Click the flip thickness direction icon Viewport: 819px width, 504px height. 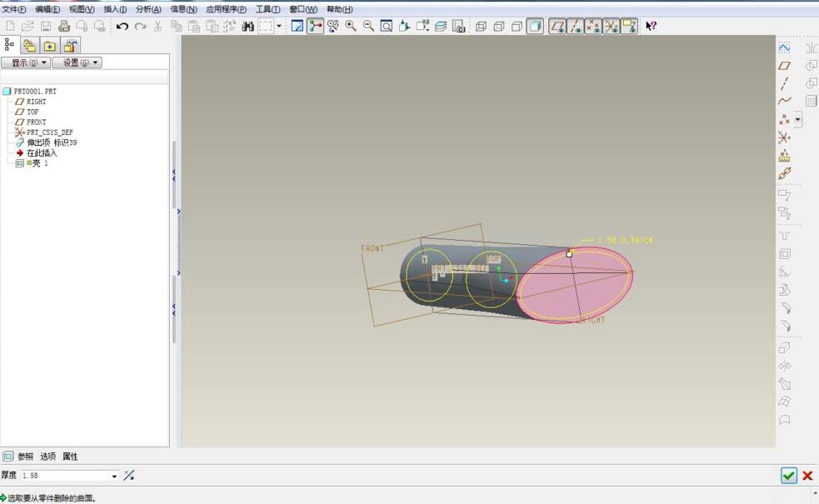129,476
